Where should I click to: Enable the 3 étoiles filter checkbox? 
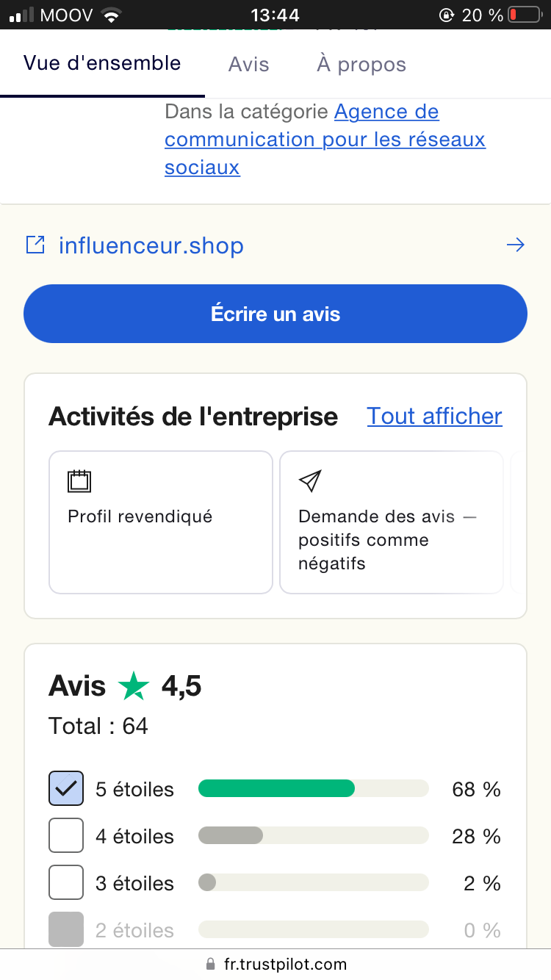pos(66,883)
